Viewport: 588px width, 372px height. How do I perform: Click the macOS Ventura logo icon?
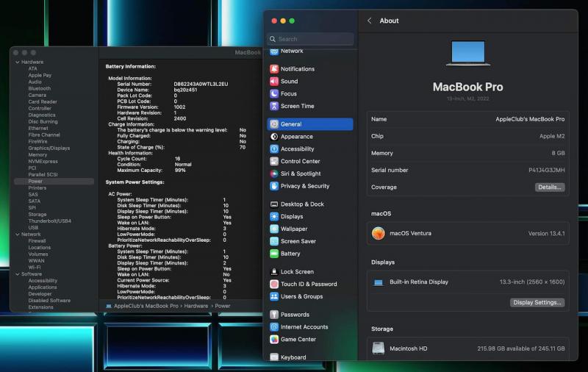(x=378, y=233)
